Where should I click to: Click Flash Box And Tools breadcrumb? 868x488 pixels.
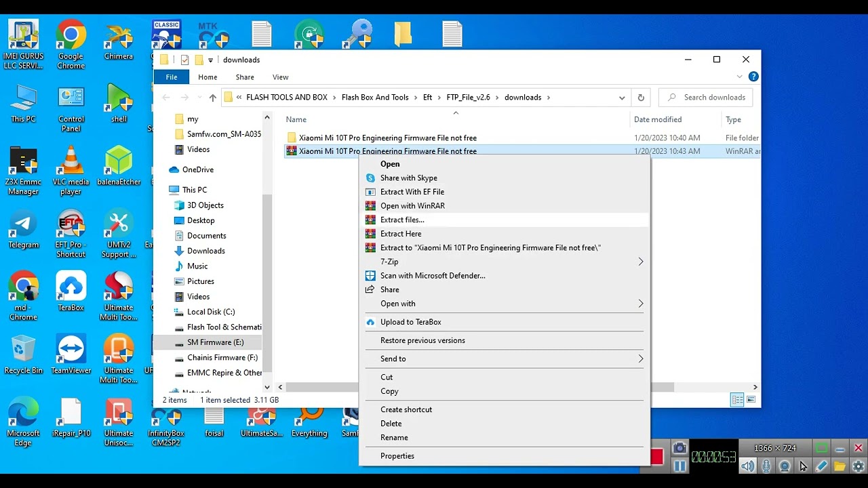(x=375, y=98)
